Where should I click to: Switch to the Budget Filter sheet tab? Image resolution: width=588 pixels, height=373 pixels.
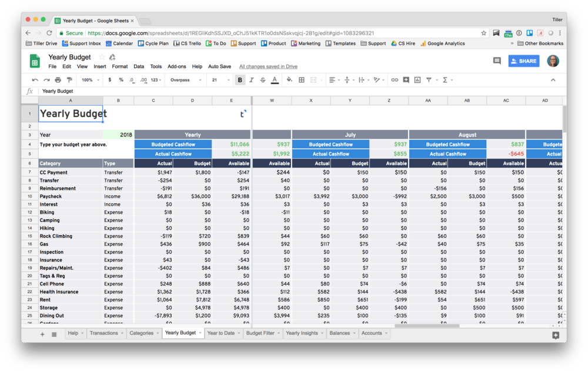pos(263,333)
